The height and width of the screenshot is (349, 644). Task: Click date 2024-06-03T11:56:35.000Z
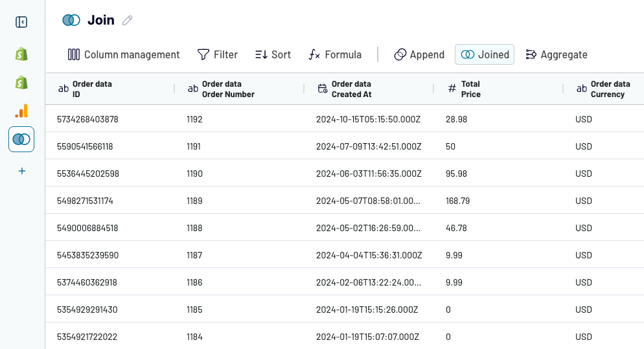(x=369, y=174)
